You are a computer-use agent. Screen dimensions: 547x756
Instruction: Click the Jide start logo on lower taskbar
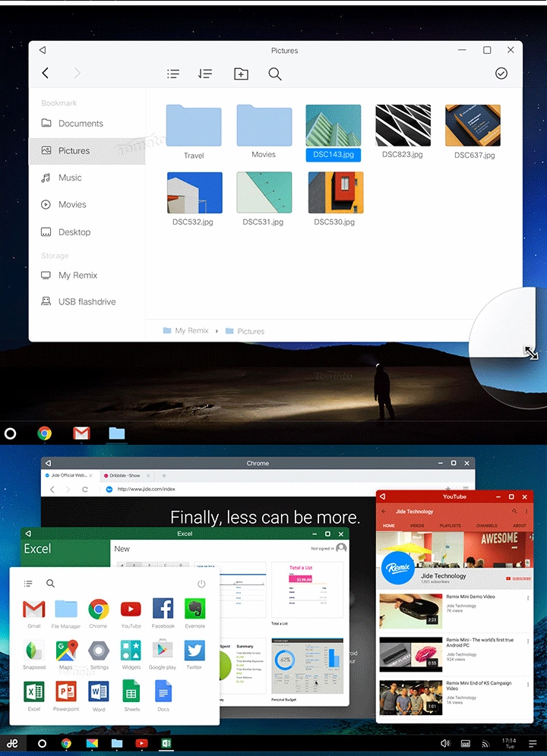click(12, 743)
